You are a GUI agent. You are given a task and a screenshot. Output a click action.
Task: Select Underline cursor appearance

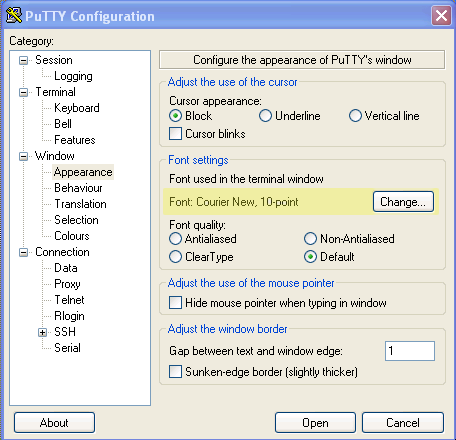click(x=265, y=116)
